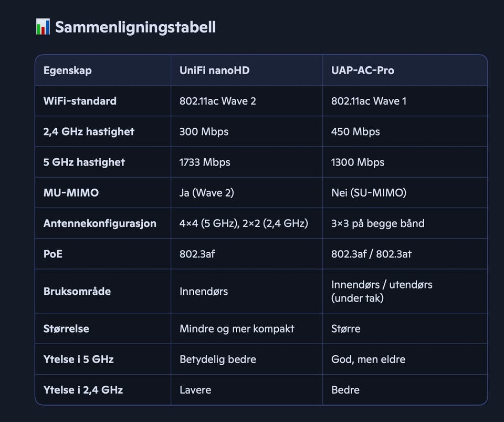Click the Nei (SU-MIMO) cell
Image resolution: width=504 pixels, height=422 pixels.
coord(369,193)
